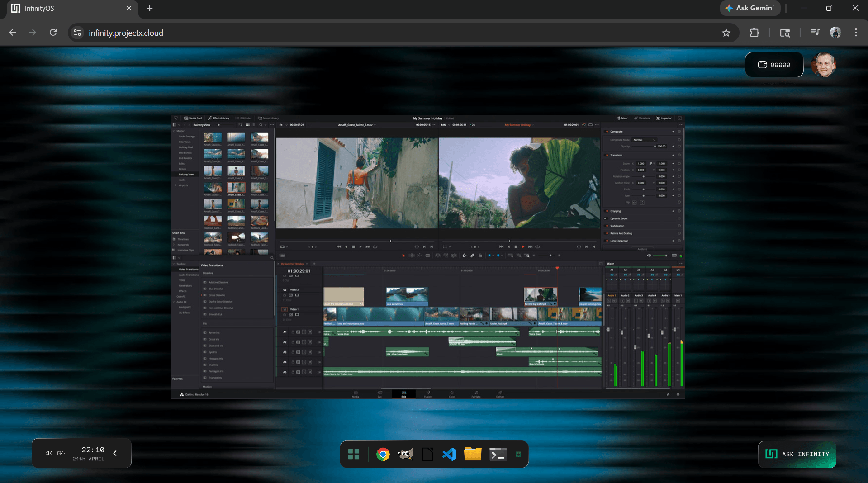Switch to the Fairlight page tab
The width and height of the screenshot is (868, 483).
click(476, 394)
